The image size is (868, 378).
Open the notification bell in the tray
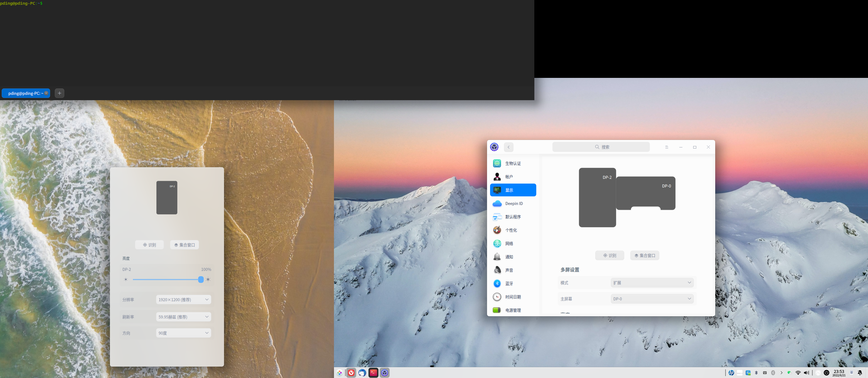[860, 373]
